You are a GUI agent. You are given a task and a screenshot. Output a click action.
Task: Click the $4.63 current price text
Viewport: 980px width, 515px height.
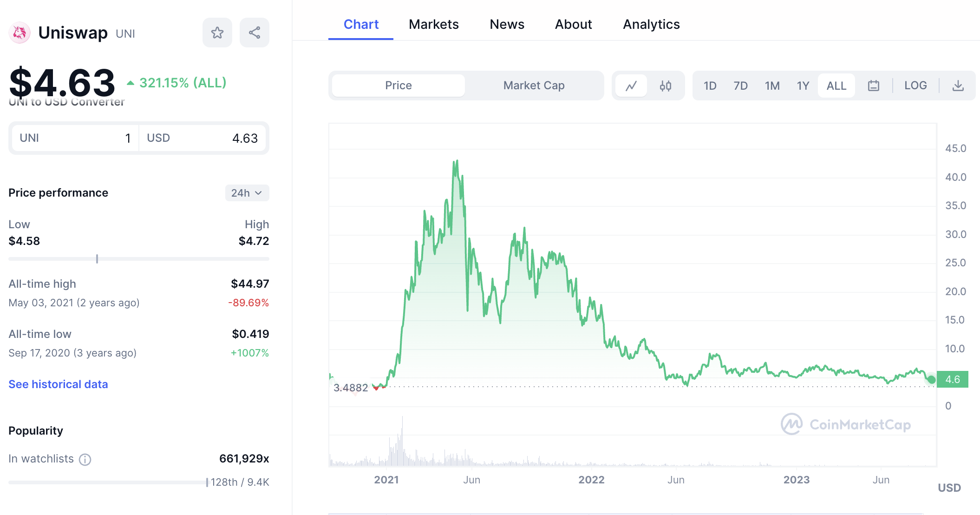click(62, 83)
